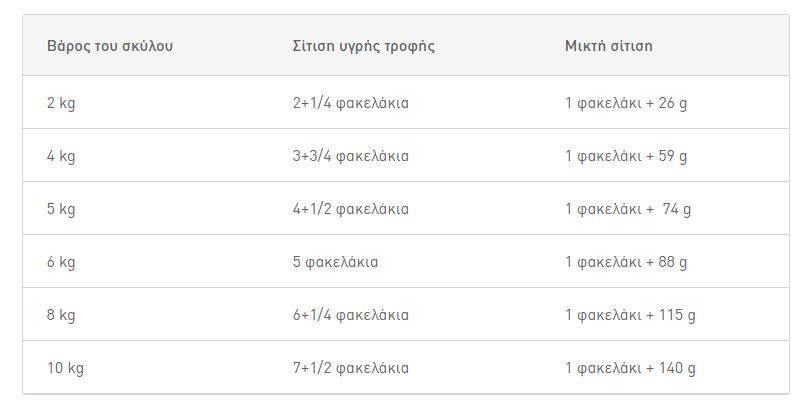Select the '3+3/4 φακελάκια' cell
Screen dimensions: 807x414
(350, 157)
